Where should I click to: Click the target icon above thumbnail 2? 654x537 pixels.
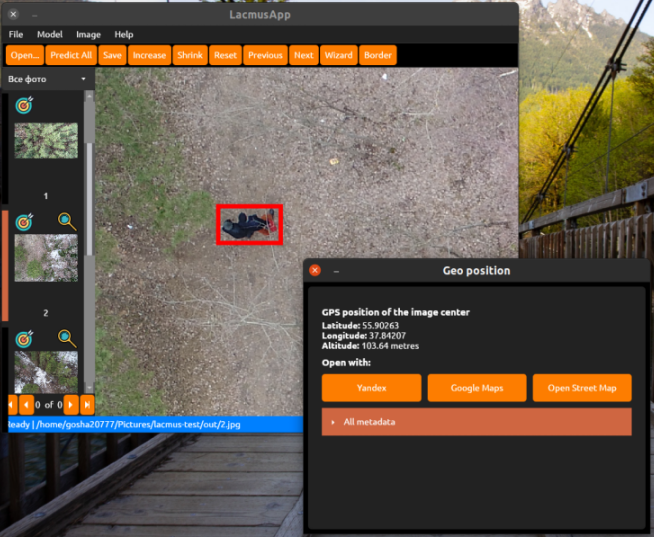25,221
